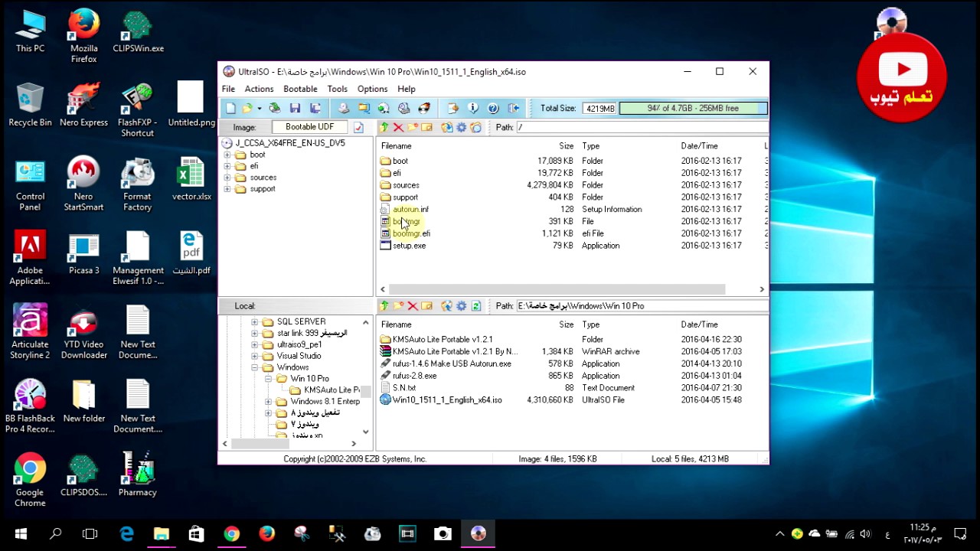Image resolution: width=980 pixels, height=551 pixels.
Task: Open the Options menu
Action: [372, 89]
